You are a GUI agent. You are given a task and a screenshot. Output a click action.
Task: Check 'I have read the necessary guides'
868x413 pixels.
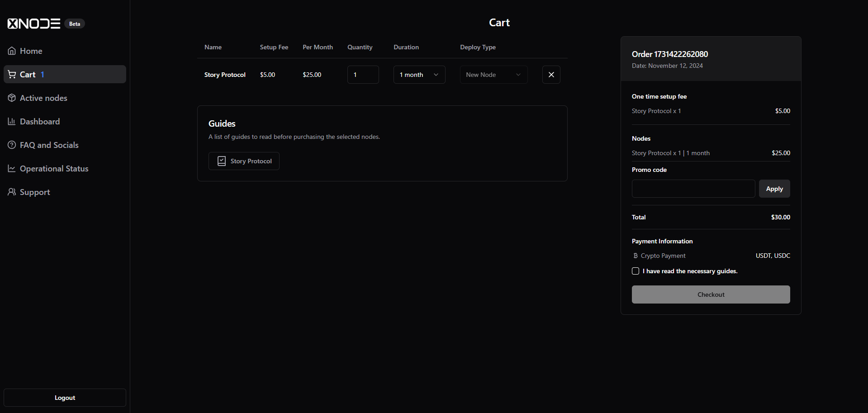[x=636, y=271]
